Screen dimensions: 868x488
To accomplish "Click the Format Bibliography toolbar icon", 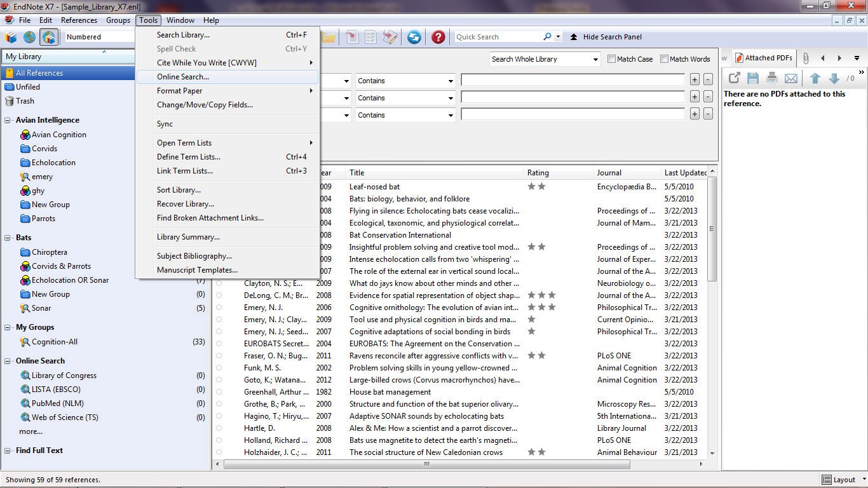I will click(370, 37).
